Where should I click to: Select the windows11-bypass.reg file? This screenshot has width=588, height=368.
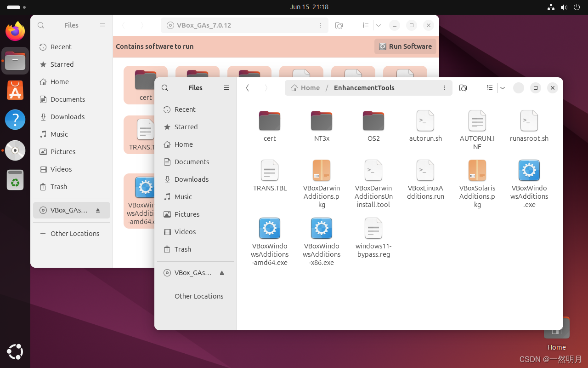pos(373,238)
